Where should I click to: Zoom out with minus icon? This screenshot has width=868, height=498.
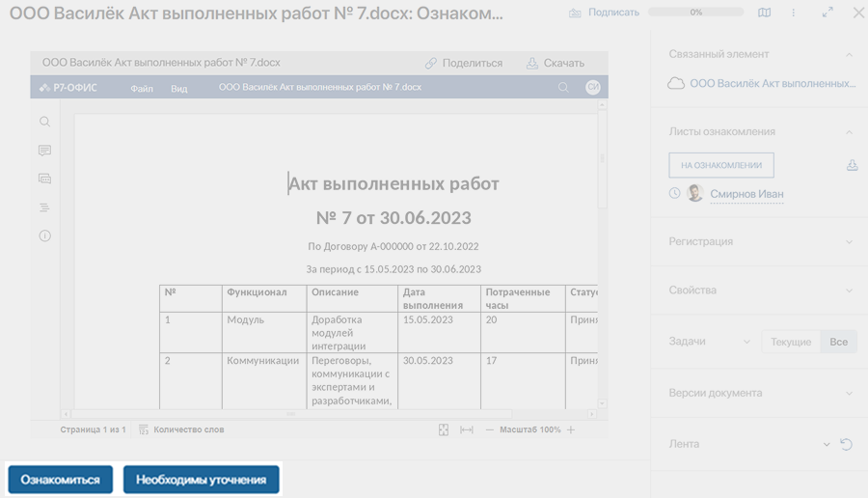(x=489, y=429)
